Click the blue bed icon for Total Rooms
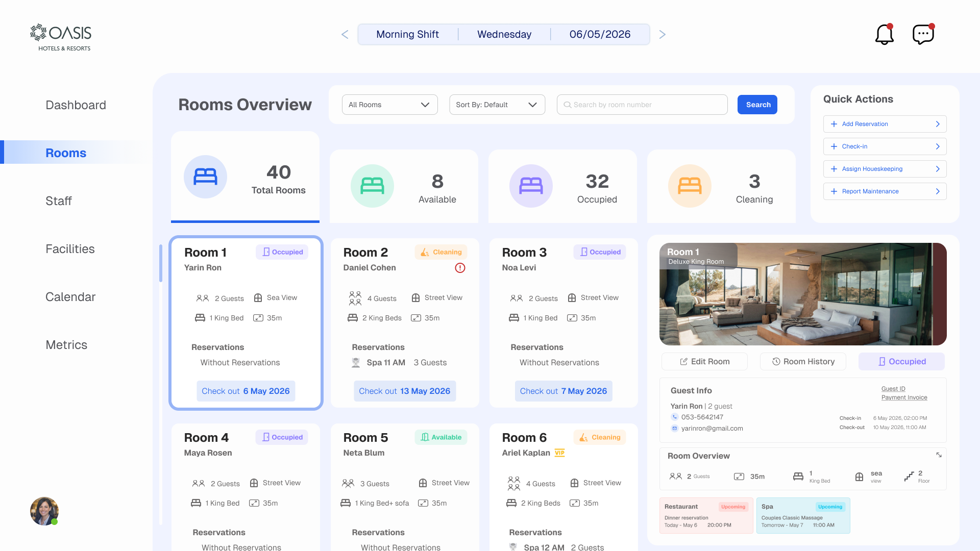Image resolution: width=980 pixels, height=551 pixels. [x=205, y=177]
